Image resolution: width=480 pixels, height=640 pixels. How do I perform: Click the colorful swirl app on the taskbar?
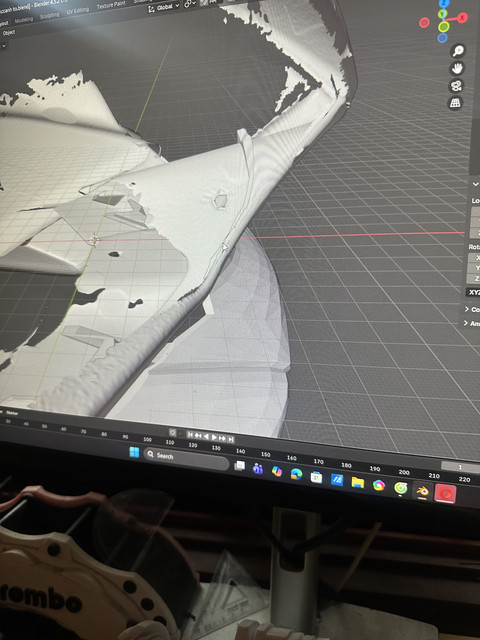(x=379, y=485)
